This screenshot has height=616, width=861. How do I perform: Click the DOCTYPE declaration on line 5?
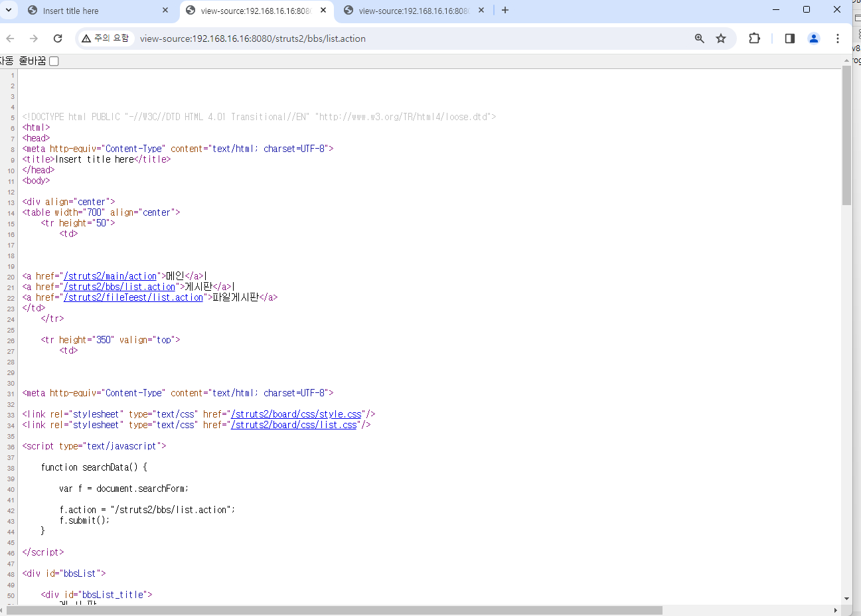[259, 117]
